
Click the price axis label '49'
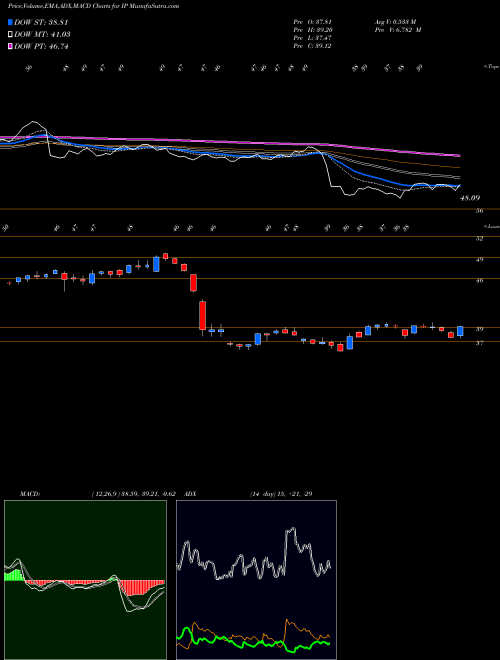coord(479,260)
